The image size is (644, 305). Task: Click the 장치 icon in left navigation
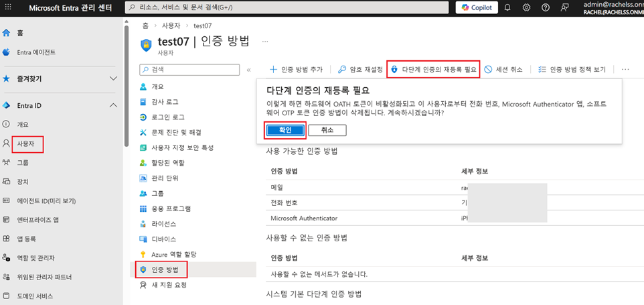click(x=6, y=181)
